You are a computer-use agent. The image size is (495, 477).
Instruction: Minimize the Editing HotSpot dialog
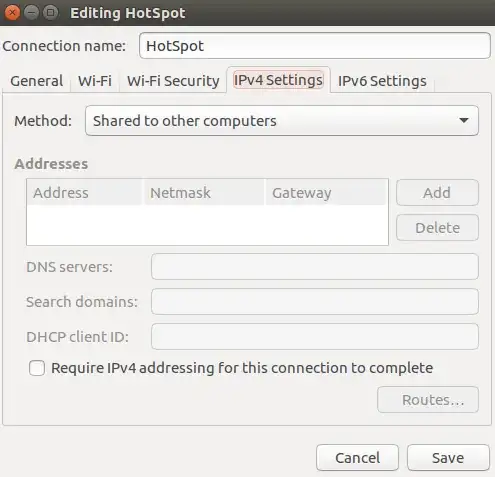pos(31,13)
